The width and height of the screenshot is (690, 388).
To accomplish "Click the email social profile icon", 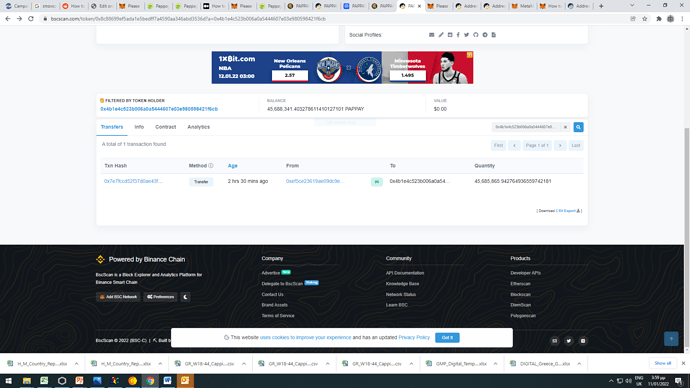I will coord(432,35).
